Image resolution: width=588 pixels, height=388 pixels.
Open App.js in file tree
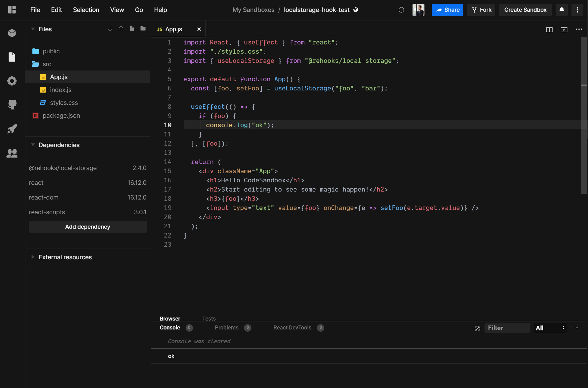coord(88,77)
